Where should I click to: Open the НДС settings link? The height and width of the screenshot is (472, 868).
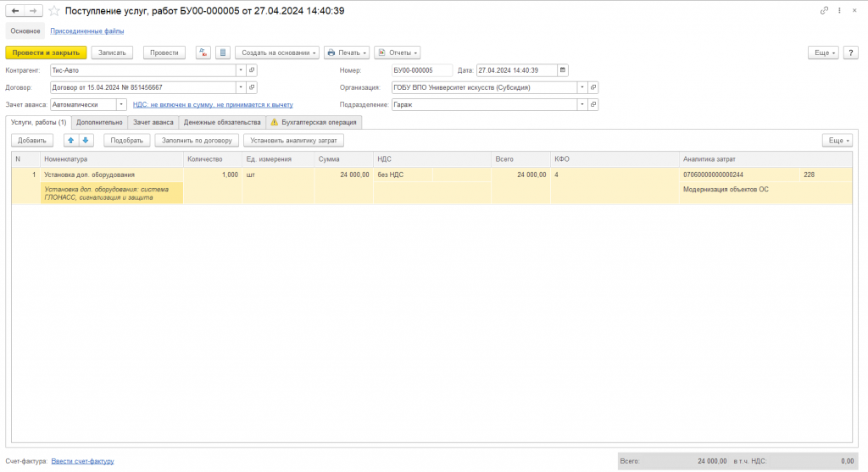213,104
